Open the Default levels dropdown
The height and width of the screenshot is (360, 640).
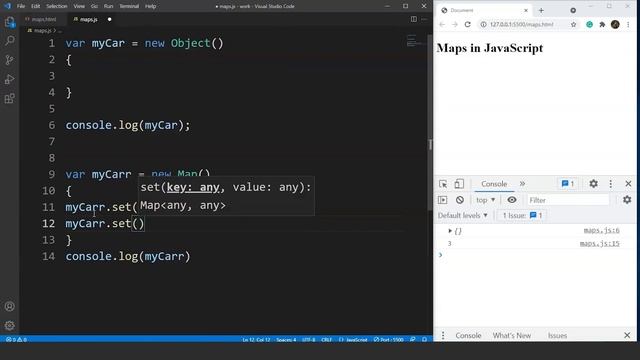[x=462, y=216]
